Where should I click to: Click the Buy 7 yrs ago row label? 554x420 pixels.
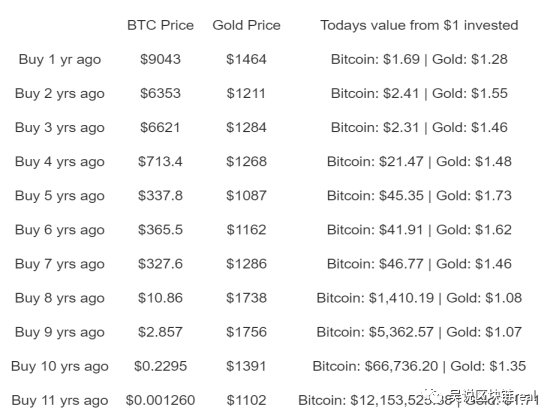click(x=60, y=264)
